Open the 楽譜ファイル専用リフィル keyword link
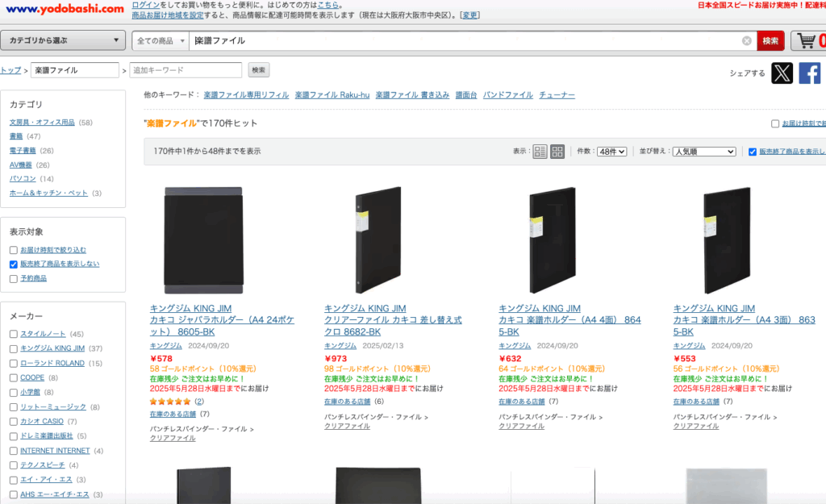The height and width of the screenshot is (504, 826). [x=246, y=95]
